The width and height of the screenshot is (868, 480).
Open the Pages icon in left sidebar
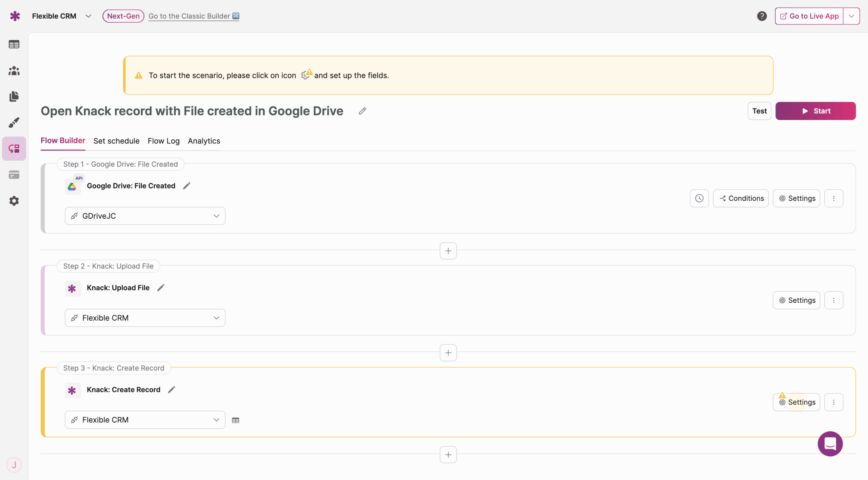[x=14, y=97]
